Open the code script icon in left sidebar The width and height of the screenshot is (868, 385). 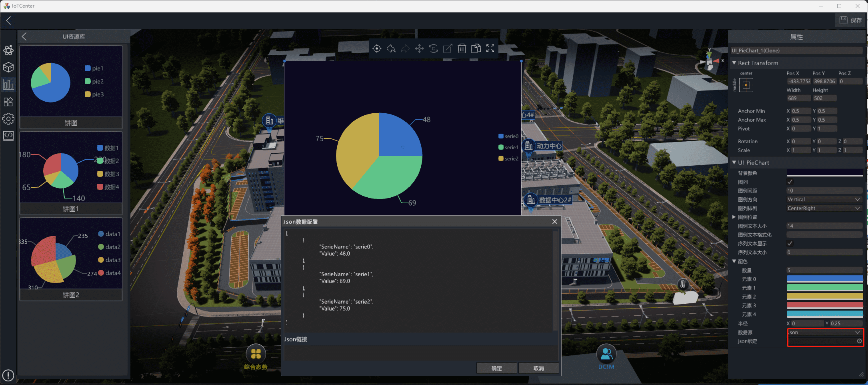(8, 136)
